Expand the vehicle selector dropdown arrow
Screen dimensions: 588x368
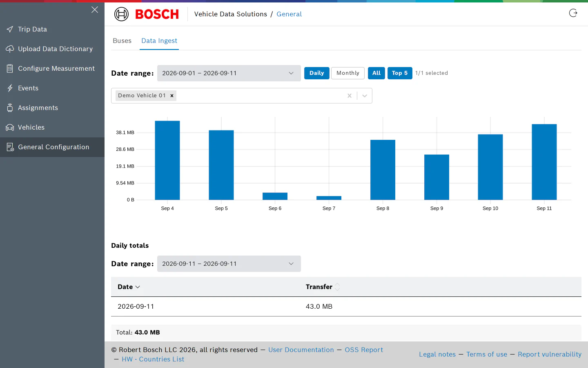click(365, 96)
